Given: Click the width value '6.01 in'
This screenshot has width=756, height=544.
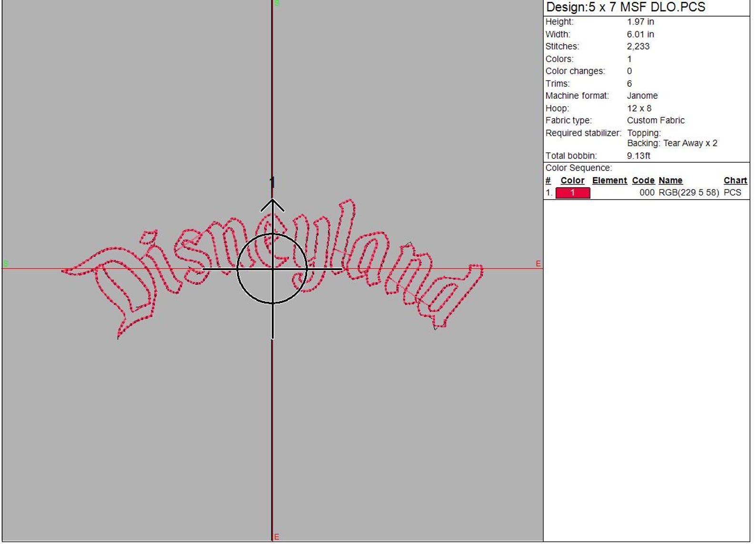Looking at the screenshot, I should [640, 34].
